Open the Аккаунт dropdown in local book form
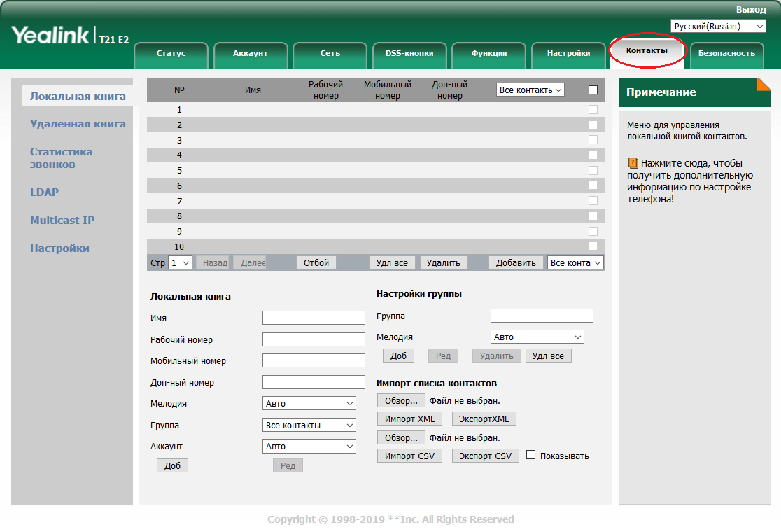The image size is (781, 532). click(x=309, y=446)
